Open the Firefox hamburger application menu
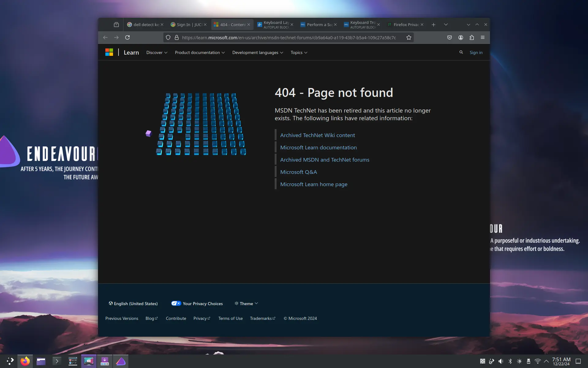This screenshot has width=588, height=368. (483, 37)
